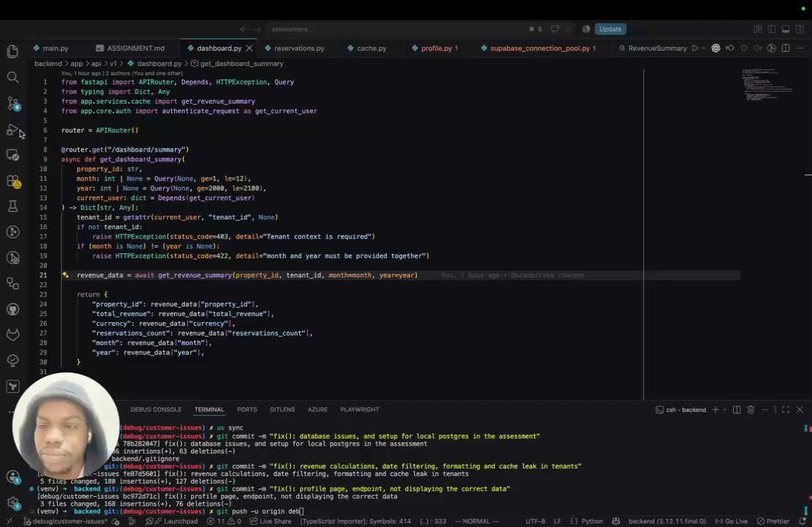The height and width of the screenshot is (527, 812).
Task: Click the Update button
Action: tap(610, 29)
